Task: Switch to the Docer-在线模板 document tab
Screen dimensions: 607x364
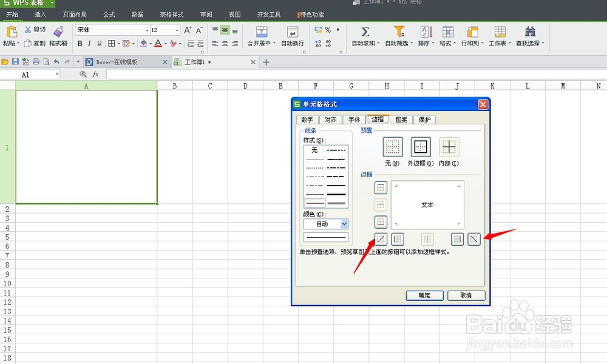Action: click(x=127, y=62)
